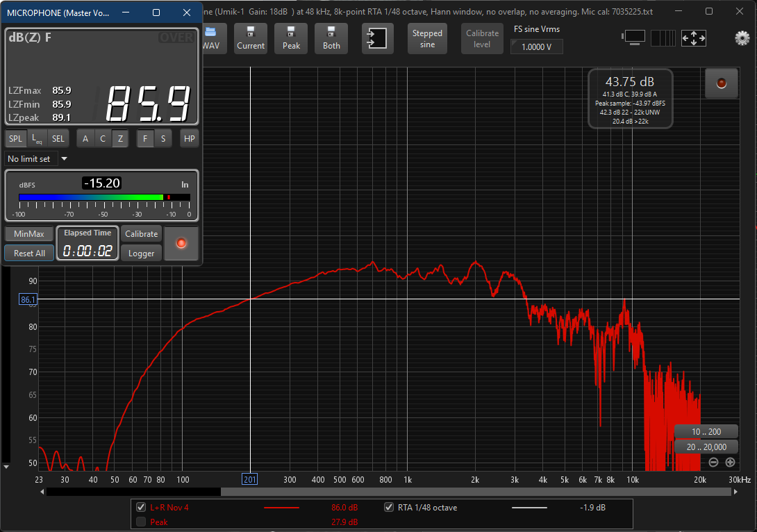This screenshot has width=757, height=532.
Task: Click the Calibrate level button
Action: point(482,38)
